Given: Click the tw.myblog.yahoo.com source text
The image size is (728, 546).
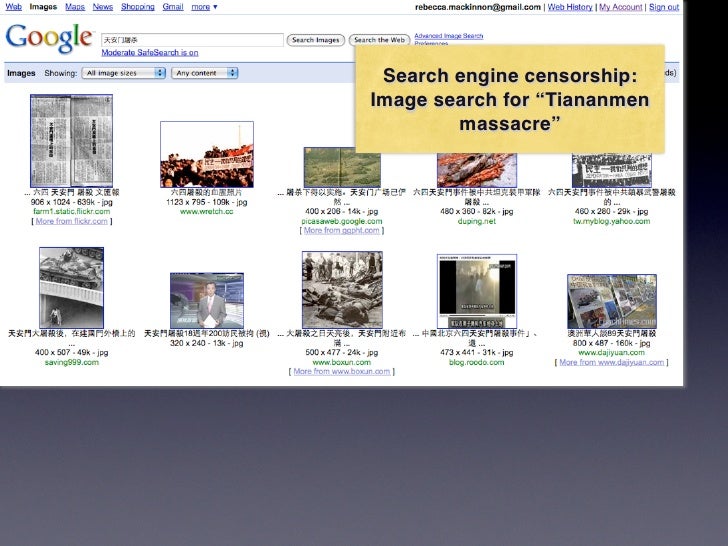Looking at the screenshot, I should click(x=611, y=221).
